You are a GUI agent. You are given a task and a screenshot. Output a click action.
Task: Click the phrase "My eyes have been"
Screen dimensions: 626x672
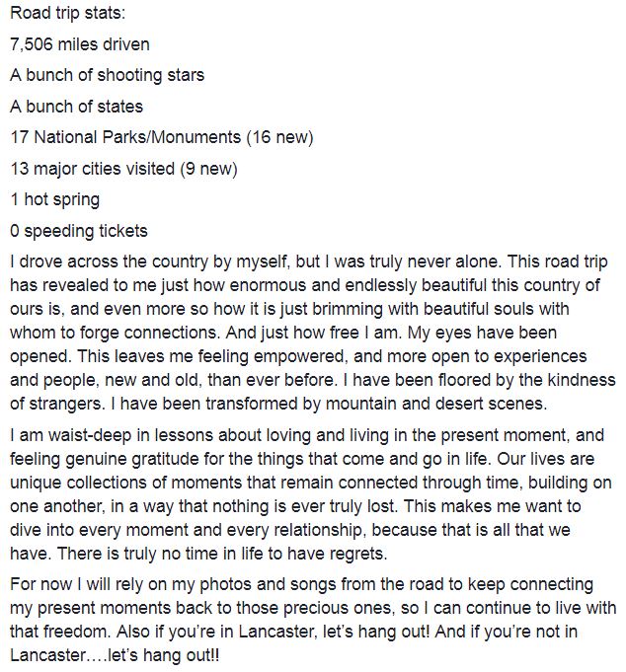[x=482, y=333]
